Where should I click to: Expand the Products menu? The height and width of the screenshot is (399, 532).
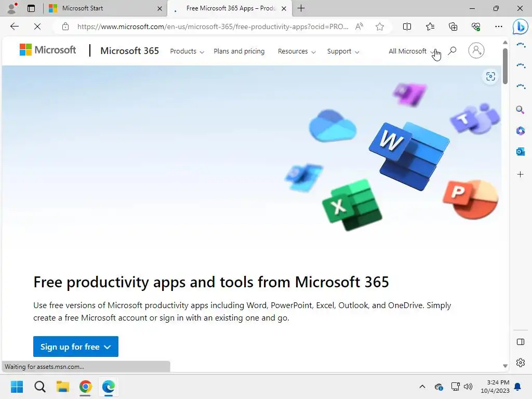(x=187, y=51)
